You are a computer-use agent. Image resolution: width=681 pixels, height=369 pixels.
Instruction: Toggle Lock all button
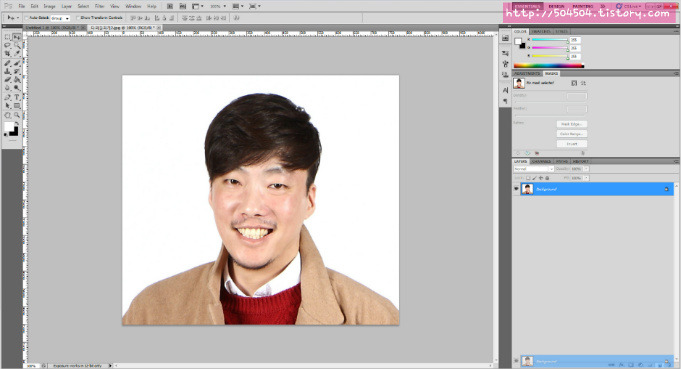547,178
